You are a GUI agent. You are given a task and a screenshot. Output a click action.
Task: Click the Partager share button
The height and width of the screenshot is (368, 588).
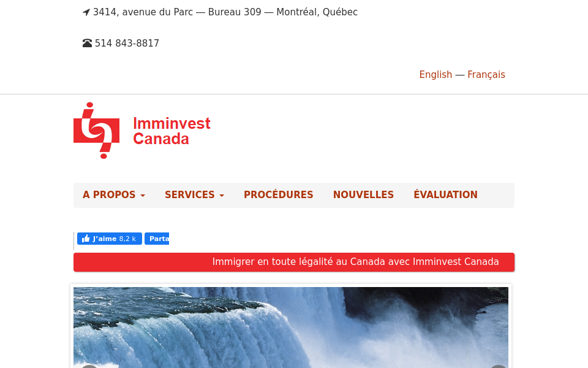(157, 239)
